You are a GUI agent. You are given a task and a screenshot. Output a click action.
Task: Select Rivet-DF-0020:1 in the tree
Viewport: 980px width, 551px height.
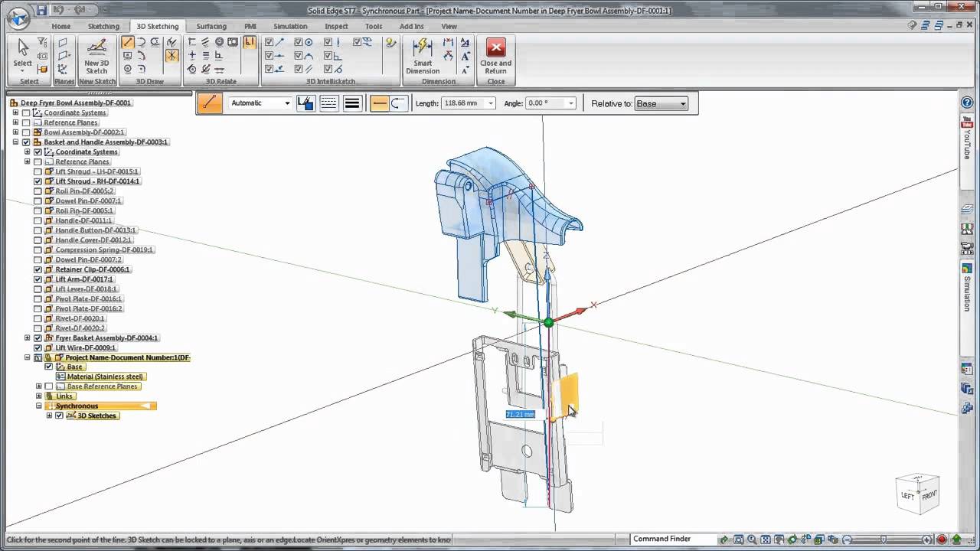click(80, 318)
